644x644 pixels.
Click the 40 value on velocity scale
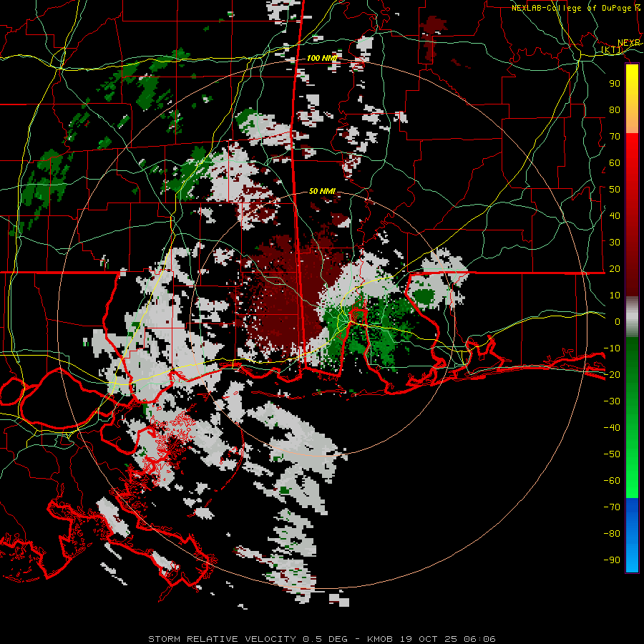(615, 215)
